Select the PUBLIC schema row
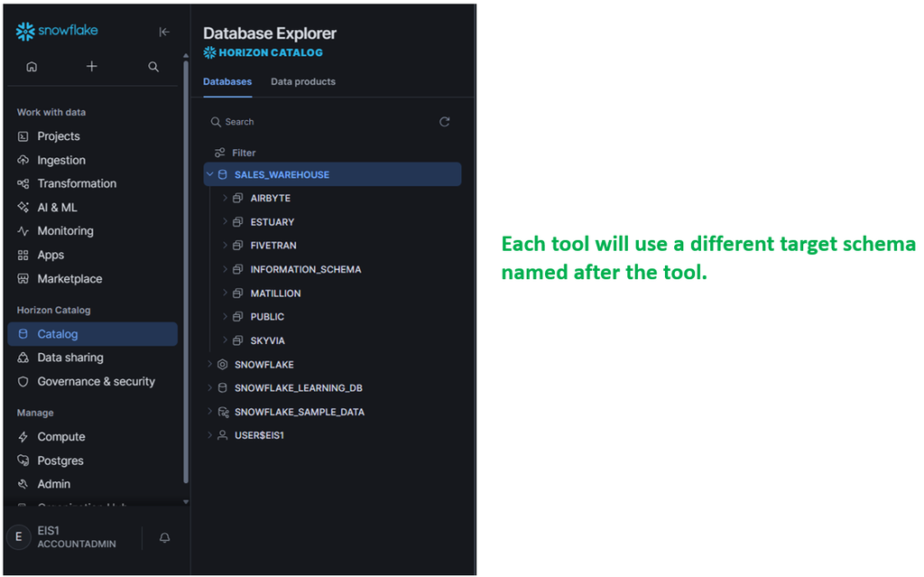The height and width of the screenshot is (577, 924). click(333, 317)
